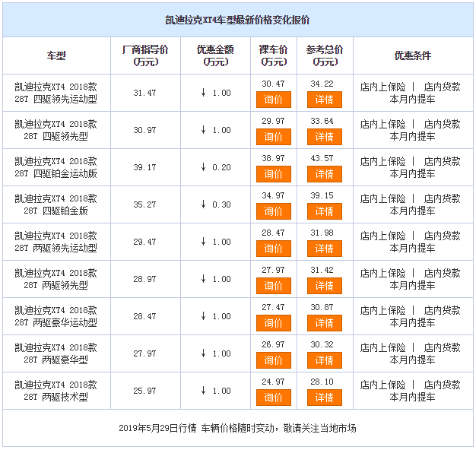Viewport: 476px width, 450px height.
Task: Select the 参考总价 column header
Action: click(x=325, y=55)
